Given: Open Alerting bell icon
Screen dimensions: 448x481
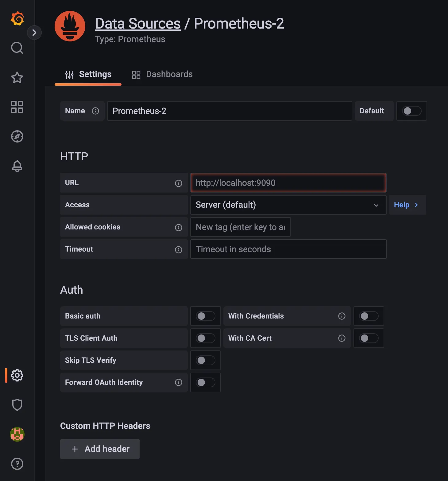Looking at the screenshot, I should (17, 166).
